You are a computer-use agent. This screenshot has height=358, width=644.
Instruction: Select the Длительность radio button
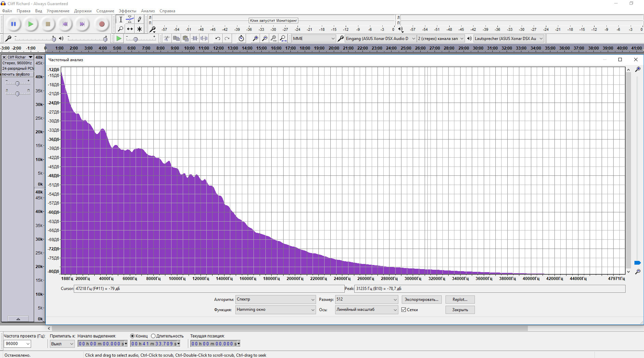coord(153,336)
